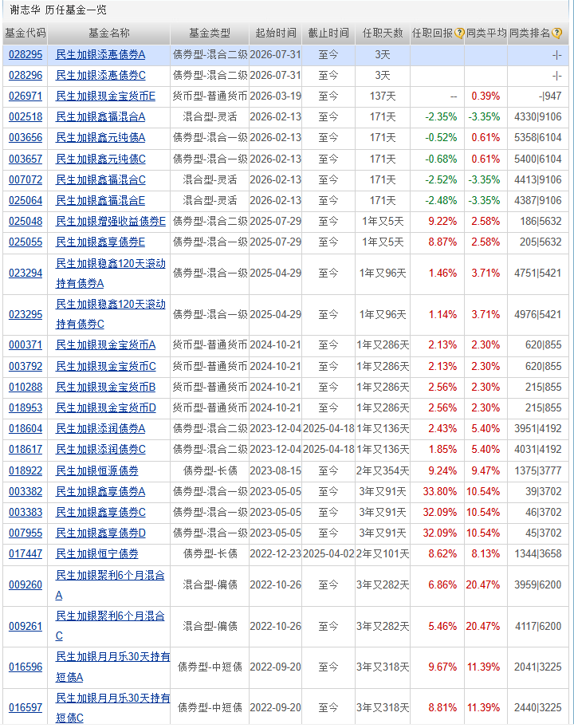
Task: Open 民生加银添润债券A fund link
Action: (x=100, y=428)
